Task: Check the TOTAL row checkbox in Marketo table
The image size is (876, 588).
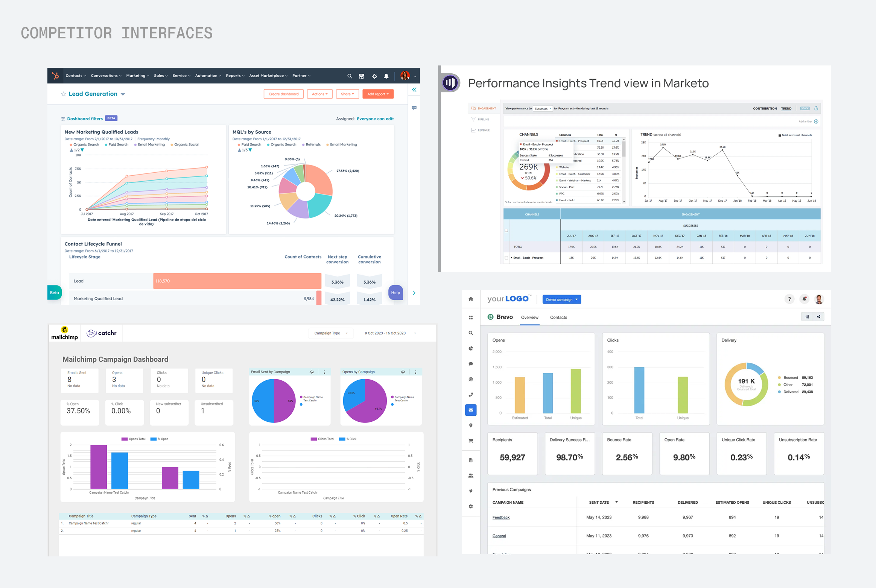Action: tap(506, 230)
